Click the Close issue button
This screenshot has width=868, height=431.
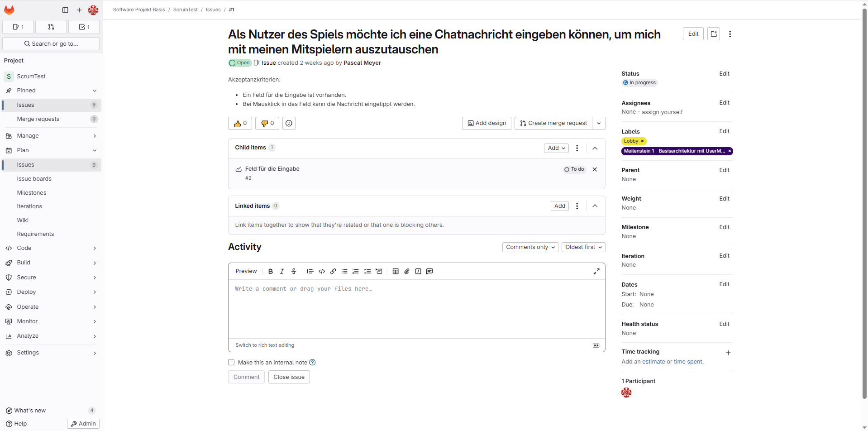click(x=289, y=377)
